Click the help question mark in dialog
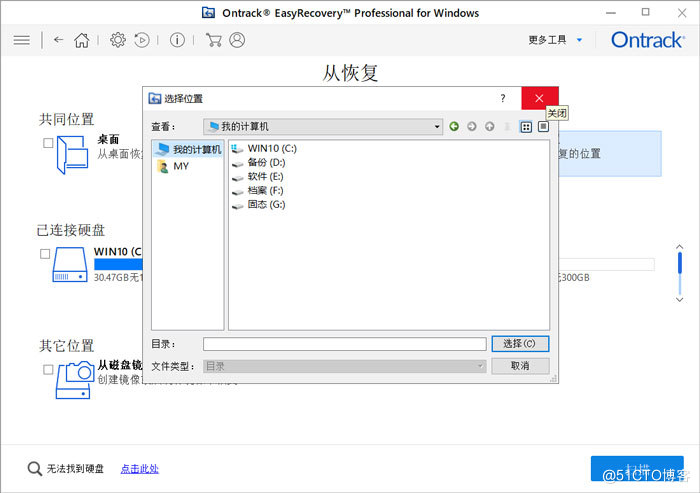Viewport: 700px width, 493px height. point(503,98)
